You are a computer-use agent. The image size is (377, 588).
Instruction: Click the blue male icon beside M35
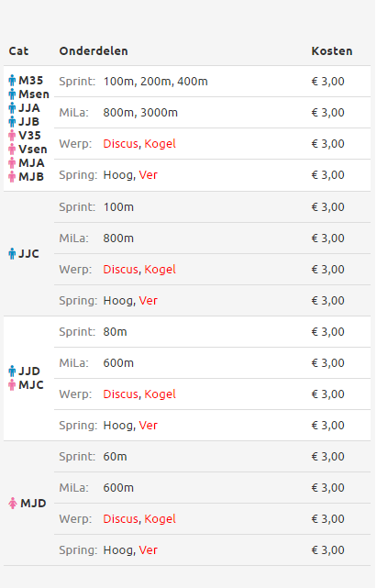(x=12, y=80)
